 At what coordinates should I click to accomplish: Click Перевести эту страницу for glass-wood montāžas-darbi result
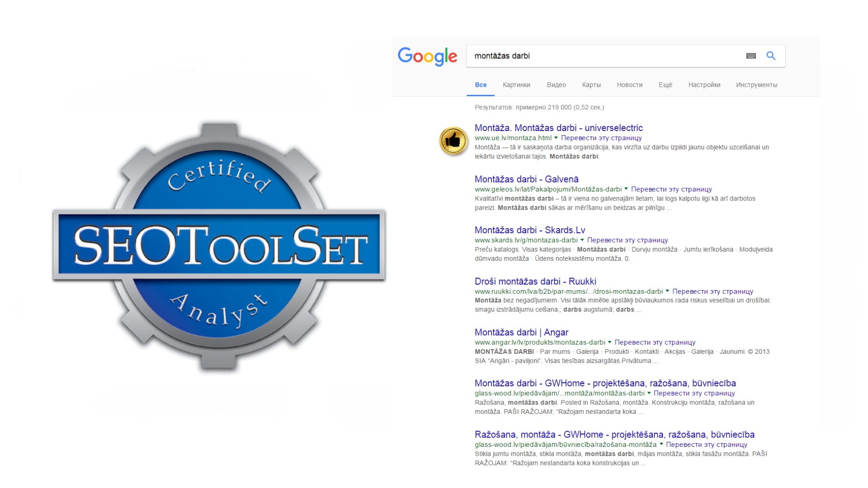[x=694, y=394]
